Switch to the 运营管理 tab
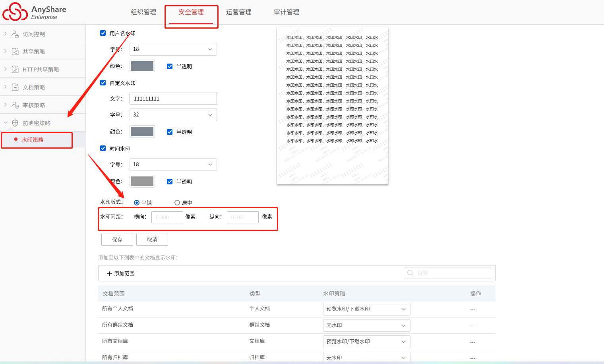 pyautogui.click(x=239, y=12)
